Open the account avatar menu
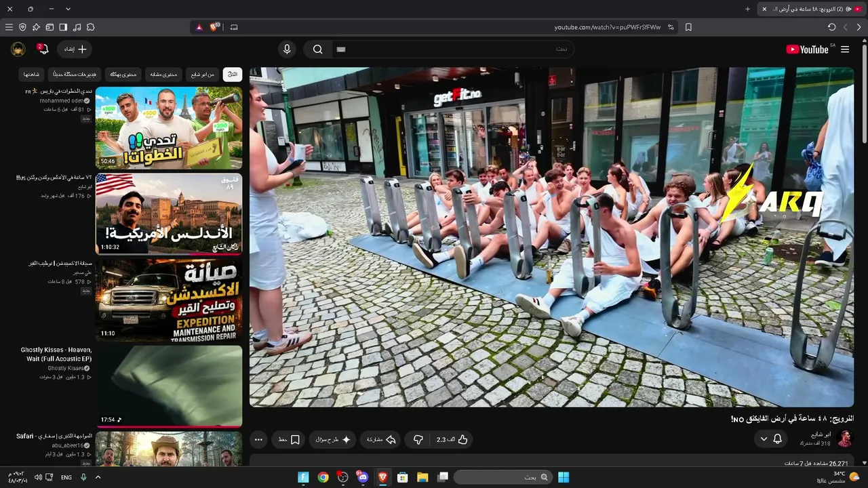Viewport: 868px width, 488px height. pos(18,49)
